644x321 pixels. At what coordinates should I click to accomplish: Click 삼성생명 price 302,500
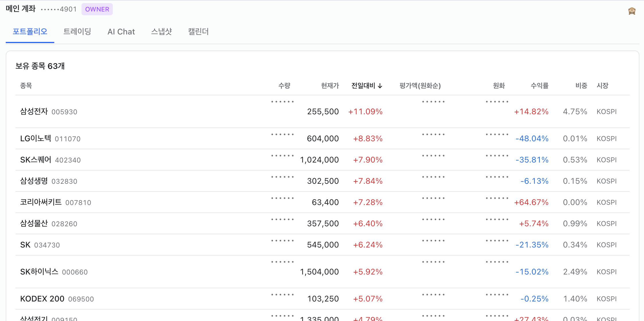(x=323, y=181)
